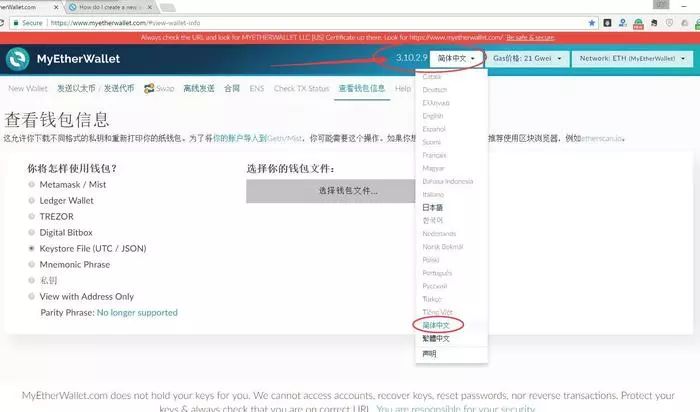Click the gray shield extension icon
The width and height of the screenshot is (700, 412).
[669, 22]
